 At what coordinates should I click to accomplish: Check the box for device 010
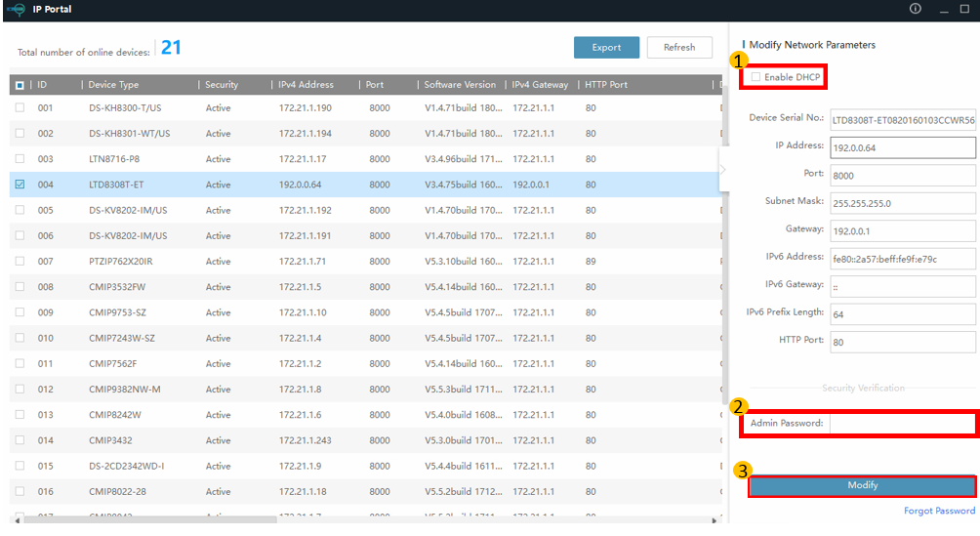[20, 338]
